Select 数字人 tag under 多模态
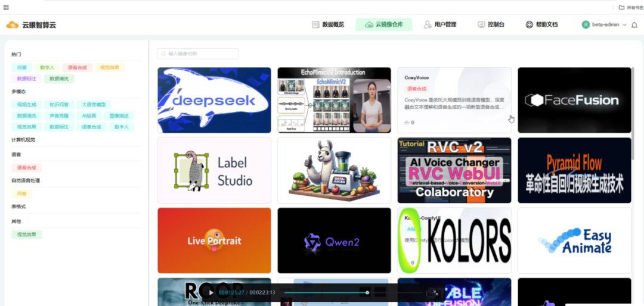644x306 pixels. (x=122, y=127)
